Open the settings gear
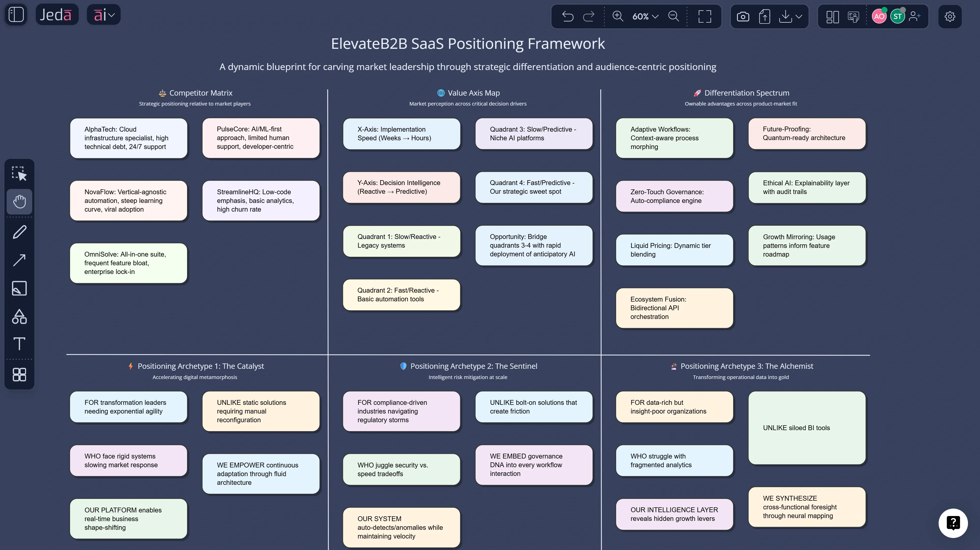 (950, 16)
